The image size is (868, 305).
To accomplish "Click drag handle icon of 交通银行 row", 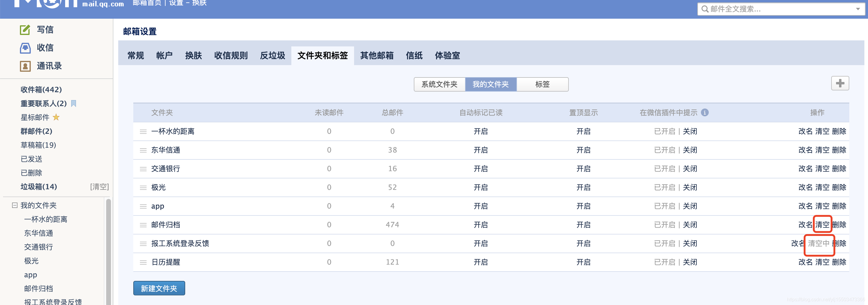I will click(143, 169).
